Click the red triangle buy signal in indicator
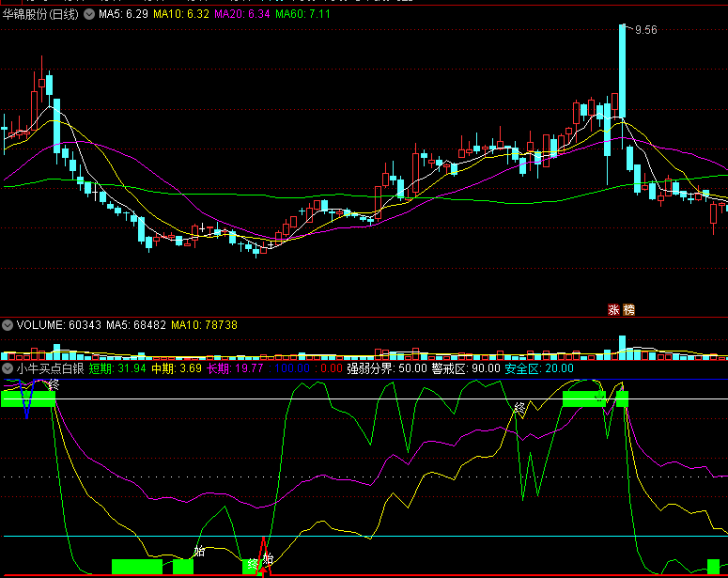728x578 pixels. tap(264, 556)
